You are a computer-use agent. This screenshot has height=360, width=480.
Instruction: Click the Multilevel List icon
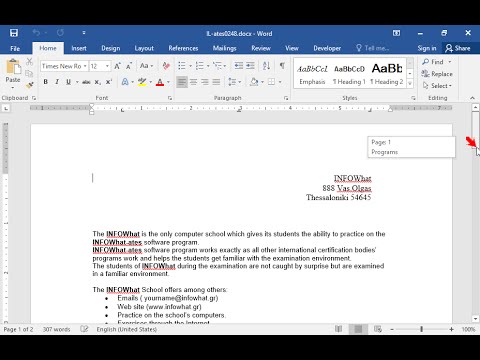coord(217,66)
